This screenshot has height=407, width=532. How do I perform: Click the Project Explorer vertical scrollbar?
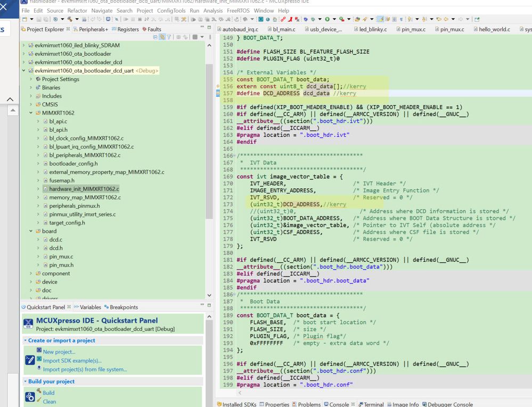209,142
